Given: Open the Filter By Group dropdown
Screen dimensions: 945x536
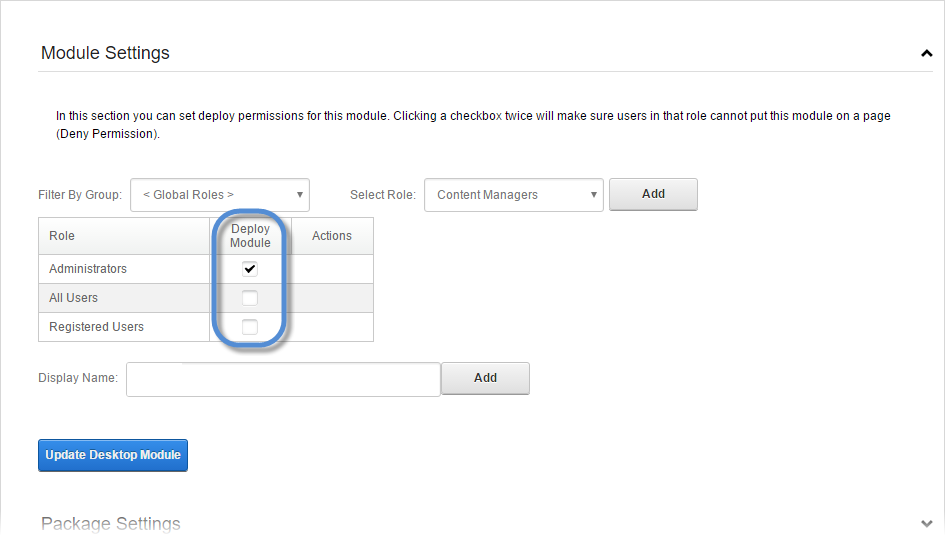Looking at the screenshot, I should 220,195.
